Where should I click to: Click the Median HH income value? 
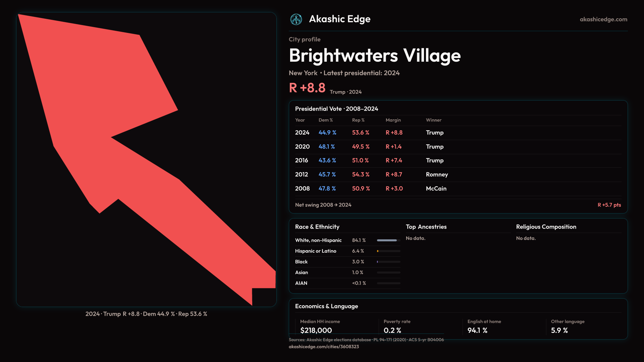tap(316, 330)
